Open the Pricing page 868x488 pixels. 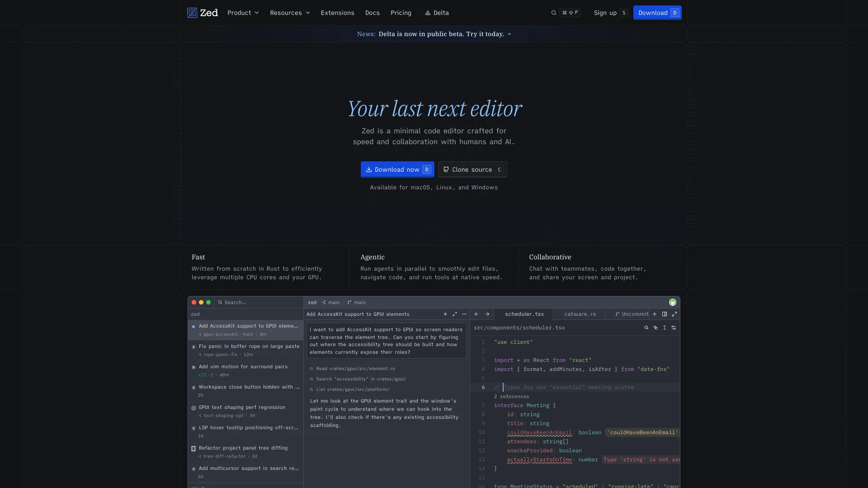pyautogui.click(x=401, y=13)
